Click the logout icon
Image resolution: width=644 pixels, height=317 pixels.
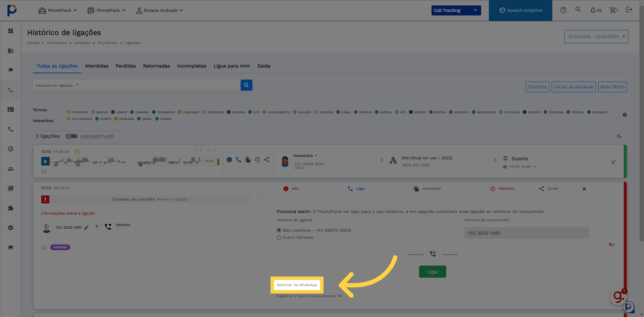click(629, 10)
